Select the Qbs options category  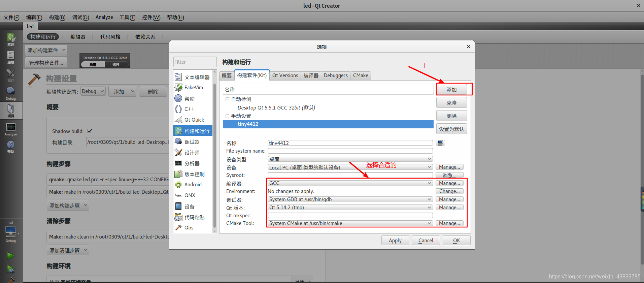click(x=193, y=228)
